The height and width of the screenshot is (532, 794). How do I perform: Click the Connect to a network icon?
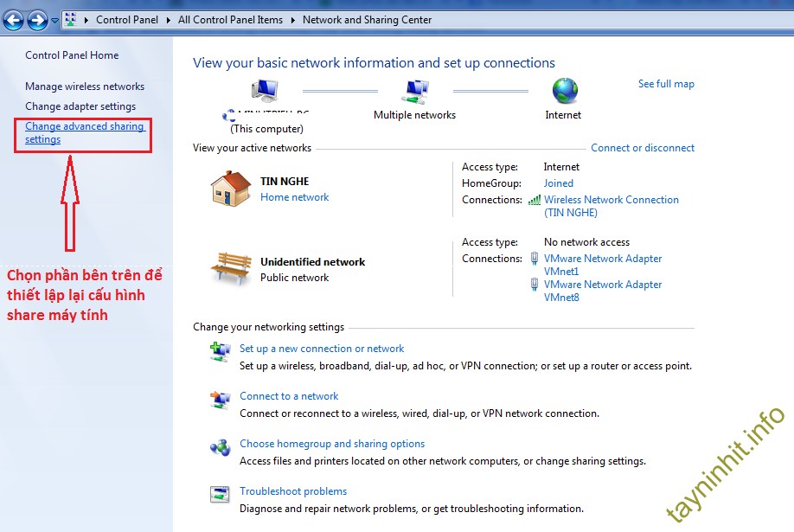pos(220,399)
